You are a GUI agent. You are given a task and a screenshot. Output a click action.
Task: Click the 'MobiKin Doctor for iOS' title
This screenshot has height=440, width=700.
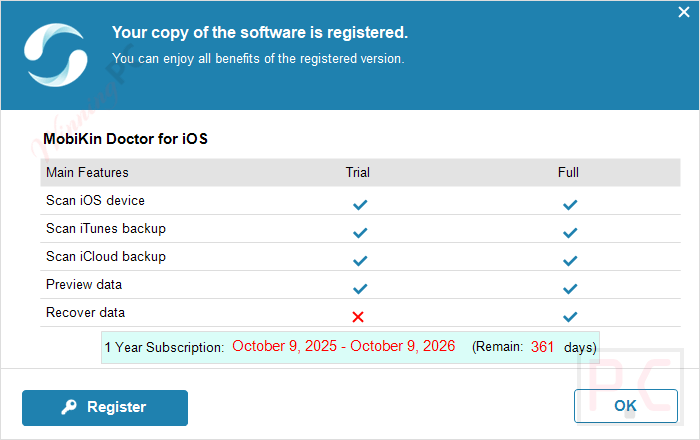(x=125, y=139)
